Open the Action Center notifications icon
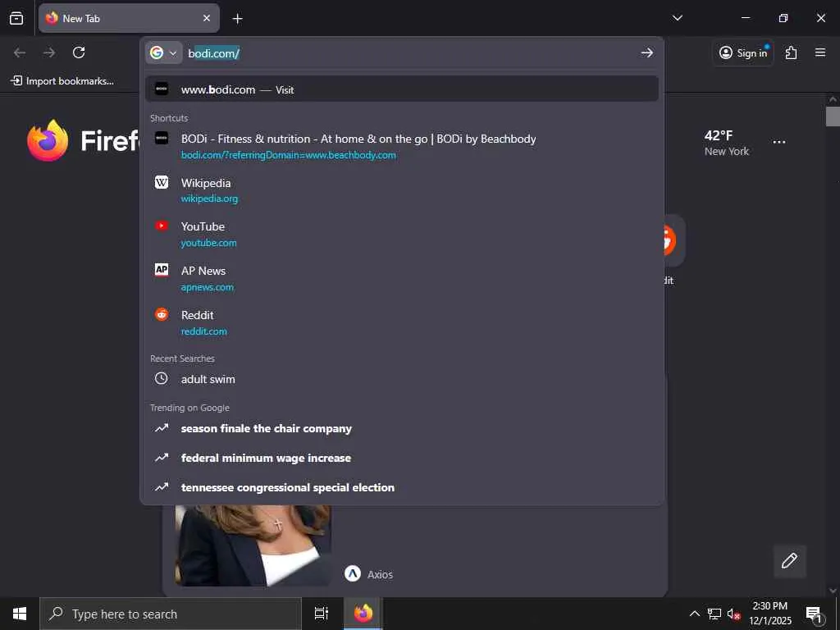 pyautogui.click(x=814, y=614)
